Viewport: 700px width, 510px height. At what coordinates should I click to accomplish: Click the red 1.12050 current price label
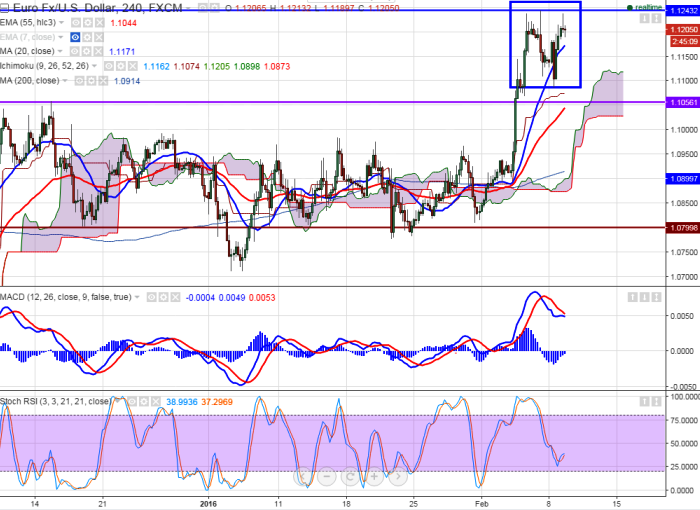coord(683,29)
